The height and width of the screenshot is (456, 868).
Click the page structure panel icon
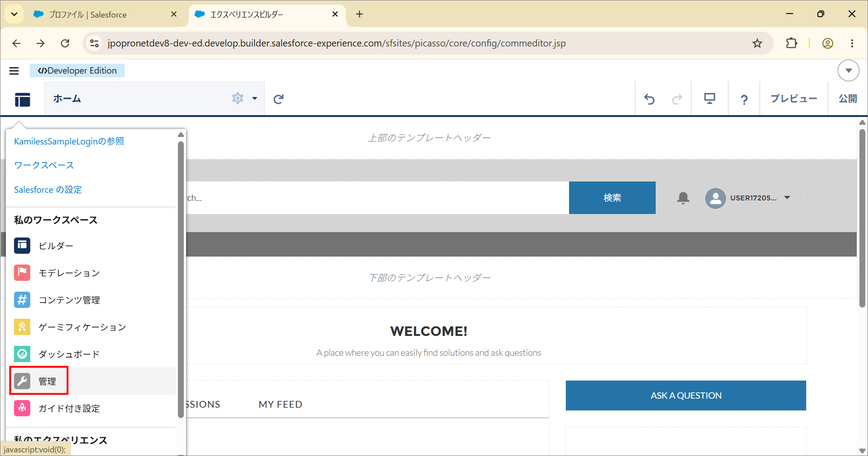coord(22,99)
